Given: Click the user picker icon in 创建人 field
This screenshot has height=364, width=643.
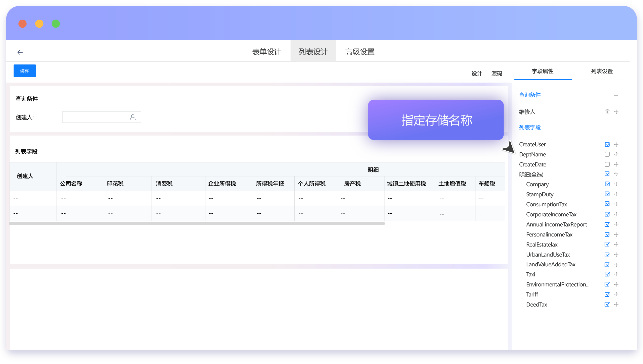Looking at the screenshot, I should [x=133, y=117].
